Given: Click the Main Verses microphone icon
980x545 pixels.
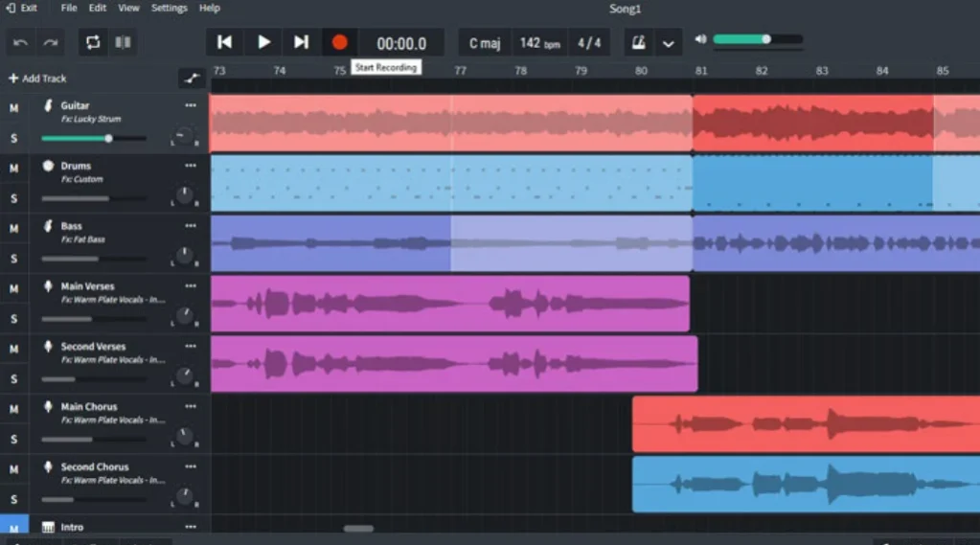Looking at the screenshot, I should tap(48, 286).
